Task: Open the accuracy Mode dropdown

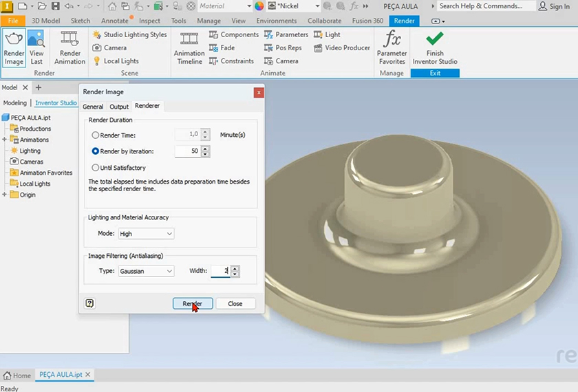Action: [146, 234]
